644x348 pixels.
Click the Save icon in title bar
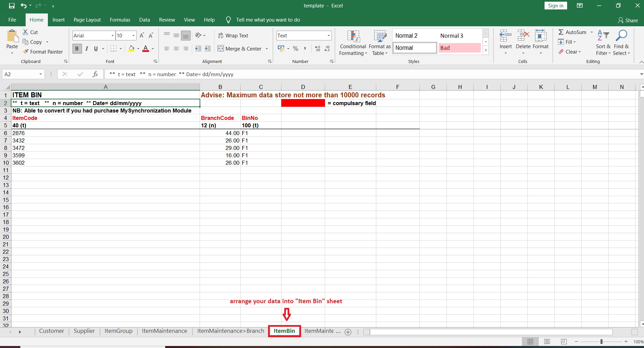[x=12, y=6]
